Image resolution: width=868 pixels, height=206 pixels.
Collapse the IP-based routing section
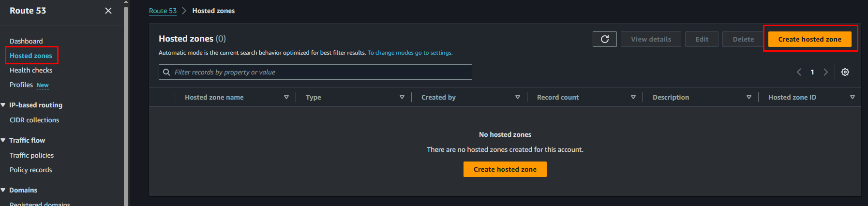click(3, 105)
